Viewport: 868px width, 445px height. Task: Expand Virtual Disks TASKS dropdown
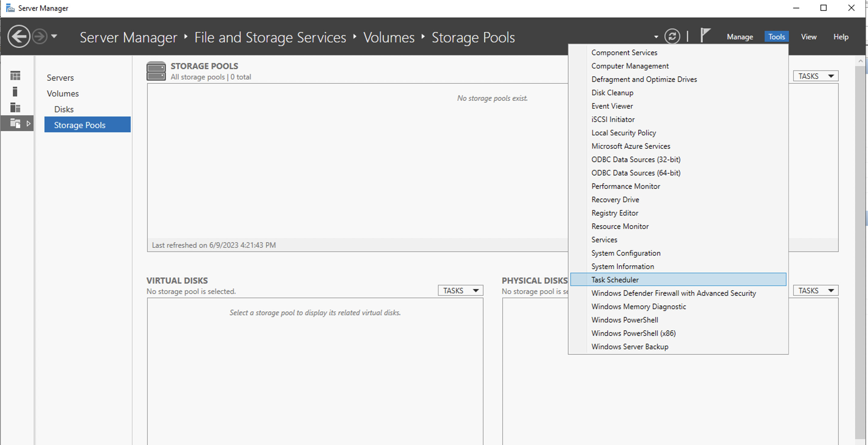click(x=460, y=291)
